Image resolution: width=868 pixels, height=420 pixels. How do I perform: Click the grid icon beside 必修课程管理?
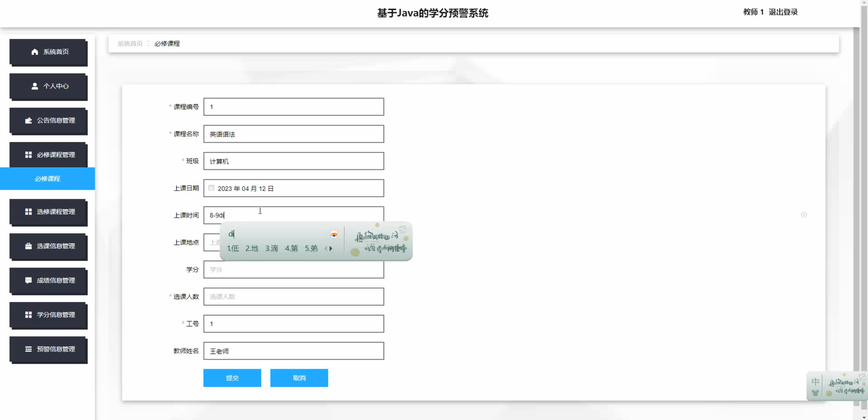click(28, 155)
